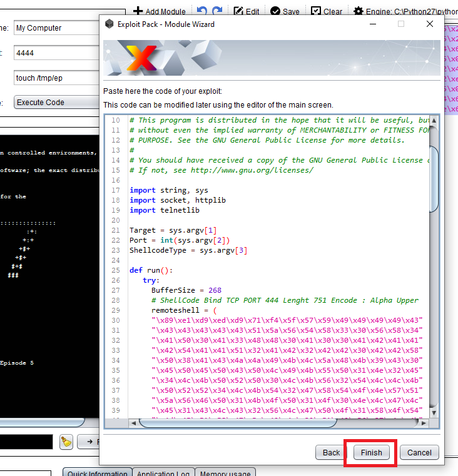458x476 pixels.
Task: Click line 17 'import string, sys'
Action: click(168, 190)
